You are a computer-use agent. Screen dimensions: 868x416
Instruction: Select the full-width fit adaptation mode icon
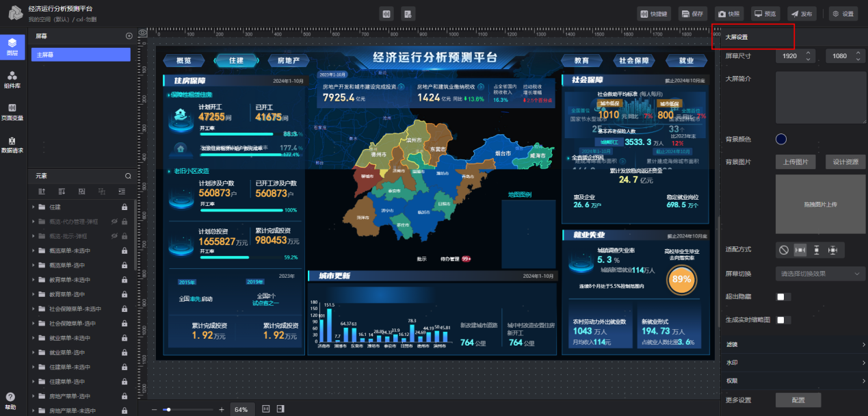801,250
